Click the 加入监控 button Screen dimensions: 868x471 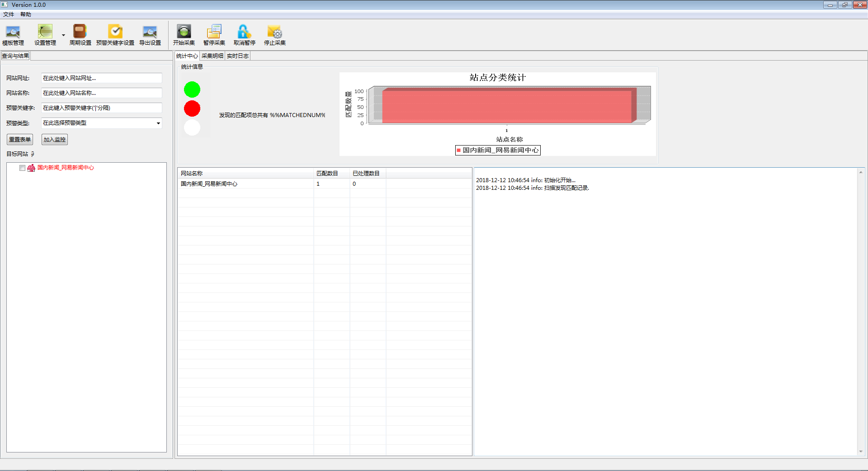point(55,140)
